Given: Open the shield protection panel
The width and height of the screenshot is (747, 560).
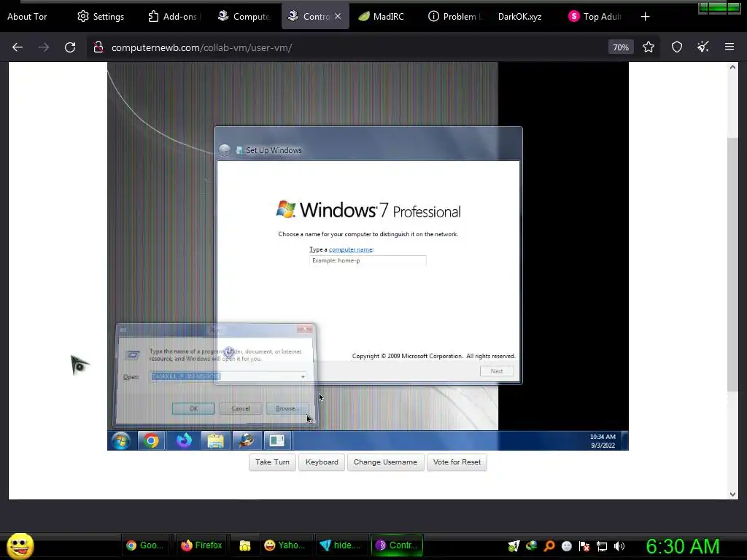Looking at the screenshot, I should (677, 47).
